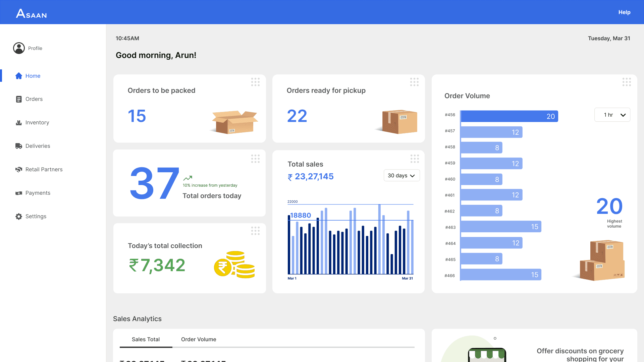Click the Retail Partners handshake icon
The width and height of the screenshot is (644, 362).
[x=19, y=170]
